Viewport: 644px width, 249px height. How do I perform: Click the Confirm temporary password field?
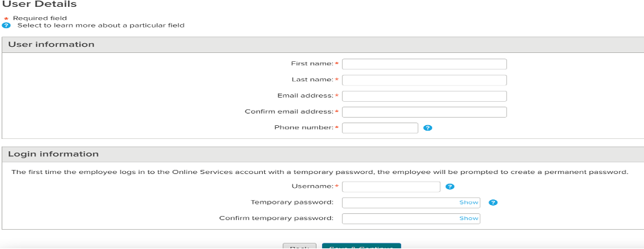click(411, 219)
